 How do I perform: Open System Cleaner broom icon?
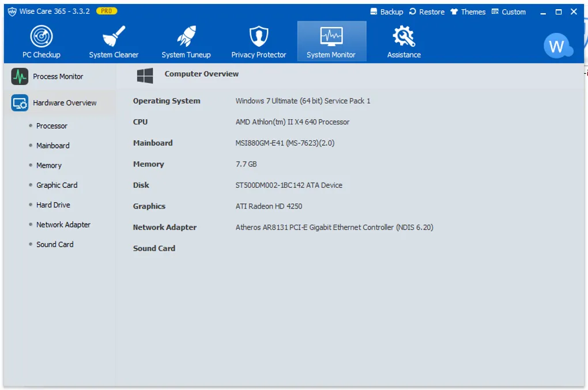pyautogui.click(x=114, y=37)
